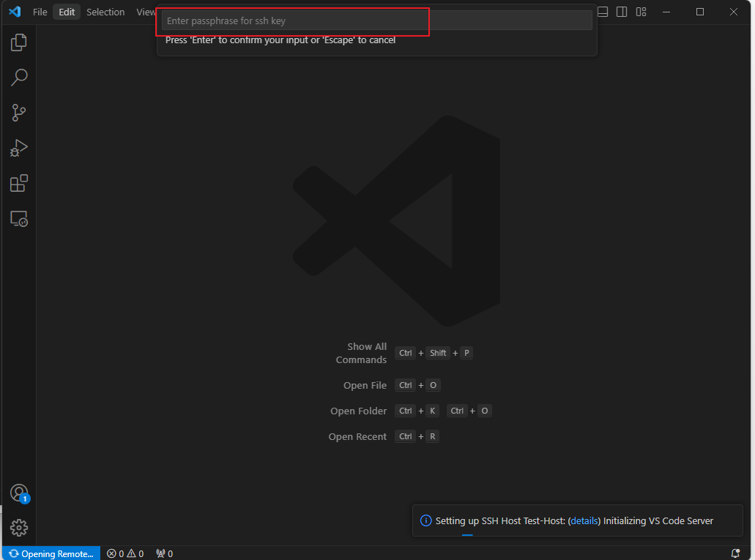The image size is (755, 560).
Task: Toggle the bottom panel layout icon
Action: 603,12
